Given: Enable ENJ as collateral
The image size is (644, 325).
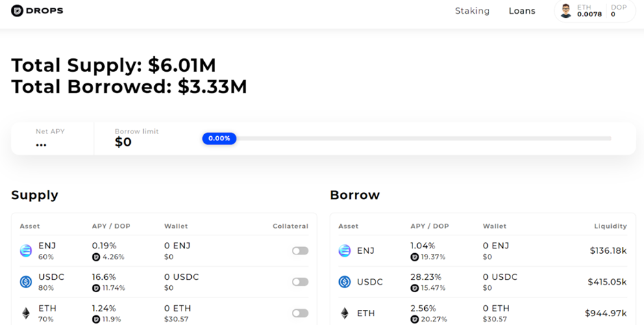Looking at the screenshot, I should [x=300, y=251].
